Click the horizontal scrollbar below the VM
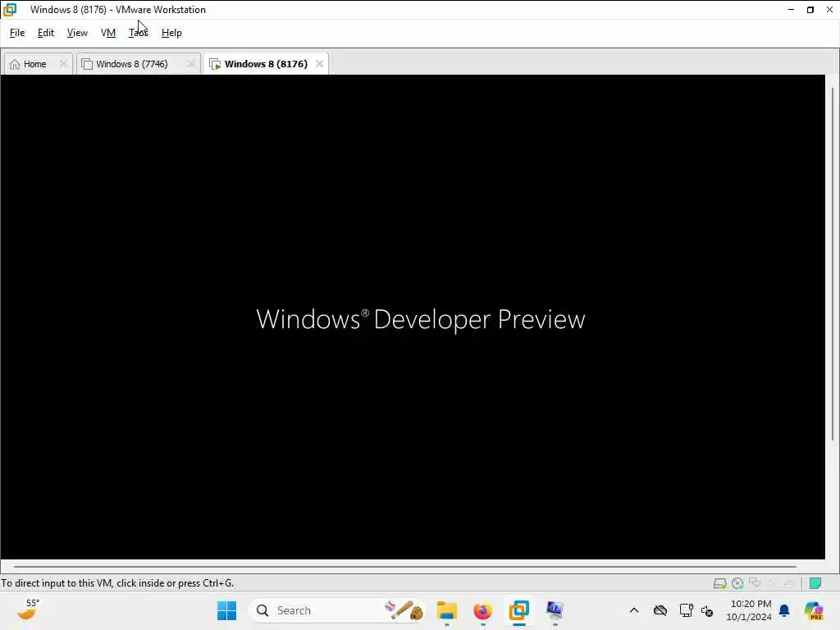Viewport: 840px width, 630px height. click(405, 566)
